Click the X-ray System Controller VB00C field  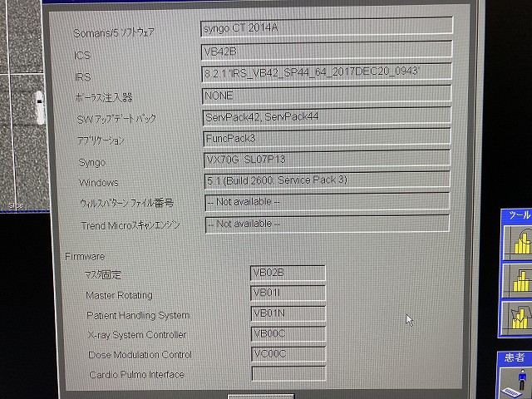point(288,333)
